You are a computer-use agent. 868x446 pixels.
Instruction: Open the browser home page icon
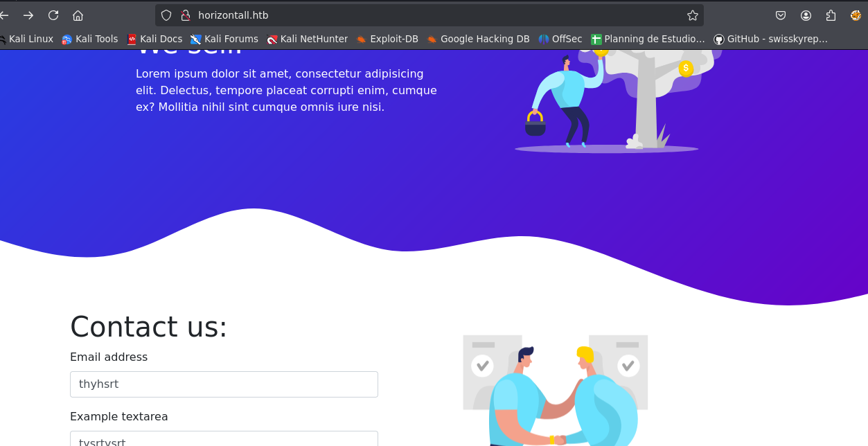click(x=78, y=15)
